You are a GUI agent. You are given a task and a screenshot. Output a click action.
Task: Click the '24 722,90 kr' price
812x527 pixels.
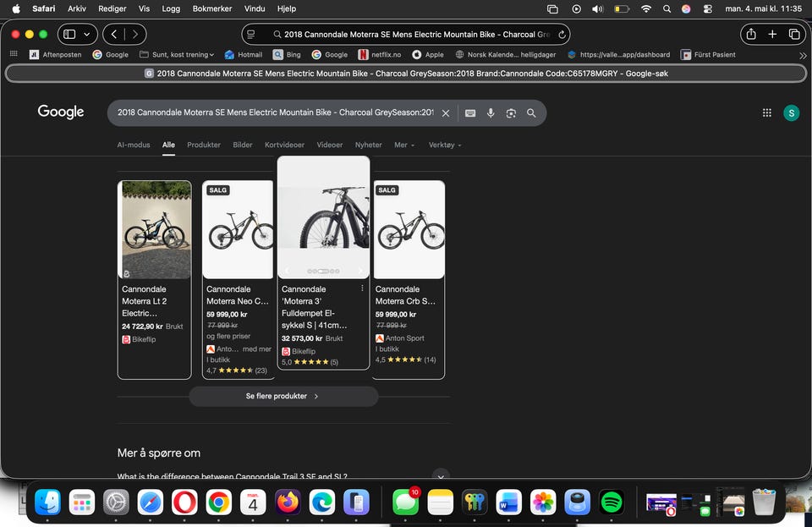142,327
